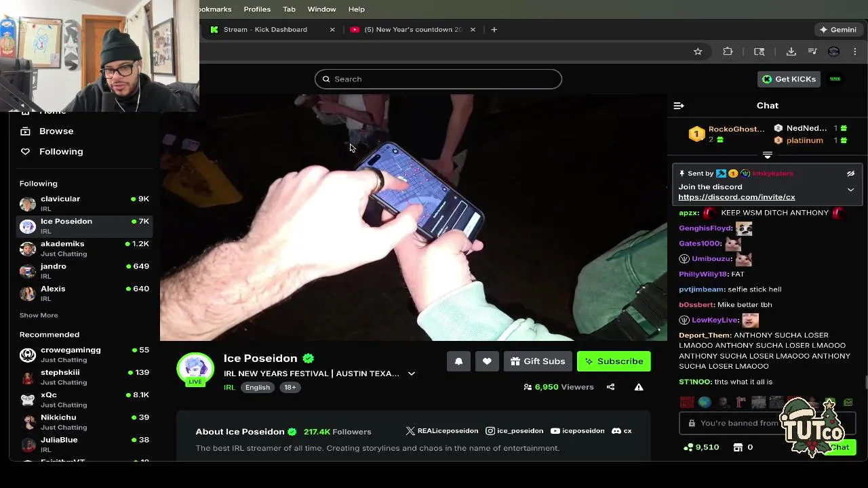Bookmark this page with the star icon
Viewport: 868px width, 488px height.
(698, 52)
